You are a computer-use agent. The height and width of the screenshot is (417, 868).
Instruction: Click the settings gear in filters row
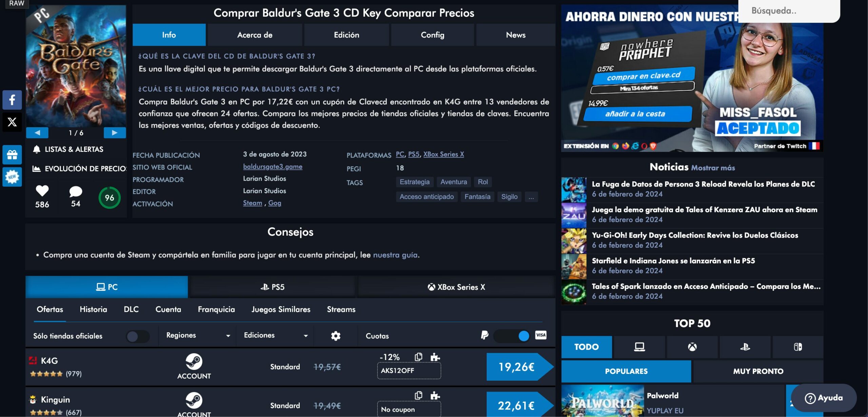click(335, 336)
